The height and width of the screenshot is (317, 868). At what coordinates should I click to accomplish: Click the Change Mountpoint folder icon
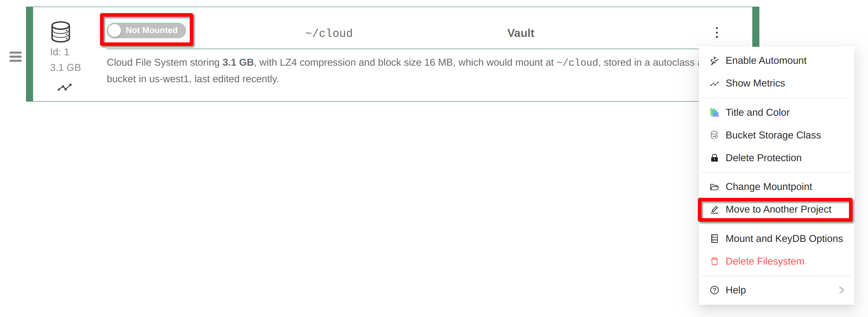715,187
